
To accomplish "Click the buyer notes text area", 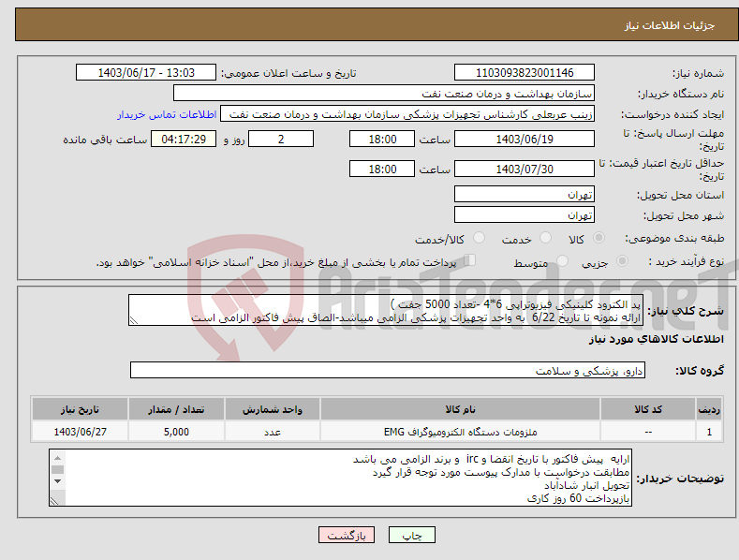I will point(340,478).
